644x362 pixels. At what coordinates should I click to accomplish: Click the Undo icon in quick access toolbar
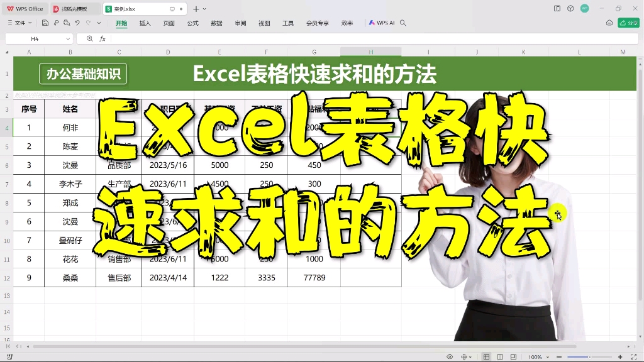77,23
